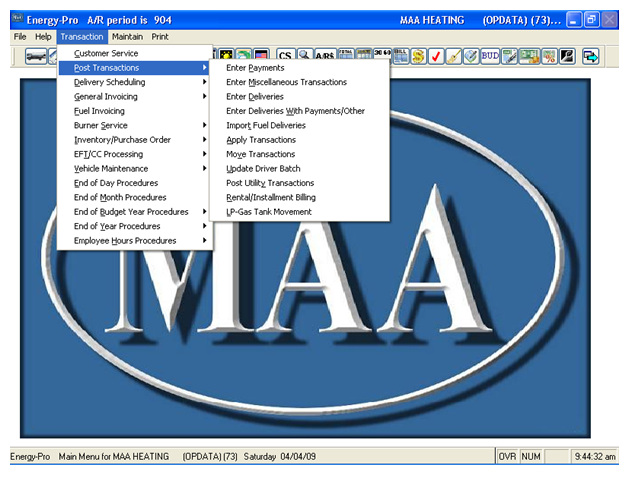Open the Help menu
The height and width of the screenshot is (483, 634).
coord(43,37)
